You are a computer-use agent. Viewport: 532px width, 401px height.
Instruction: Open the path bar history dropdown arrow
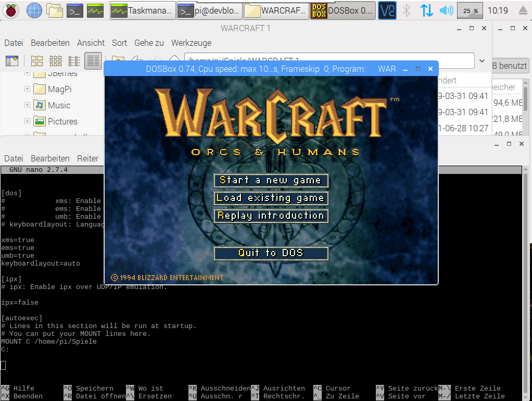482,61
